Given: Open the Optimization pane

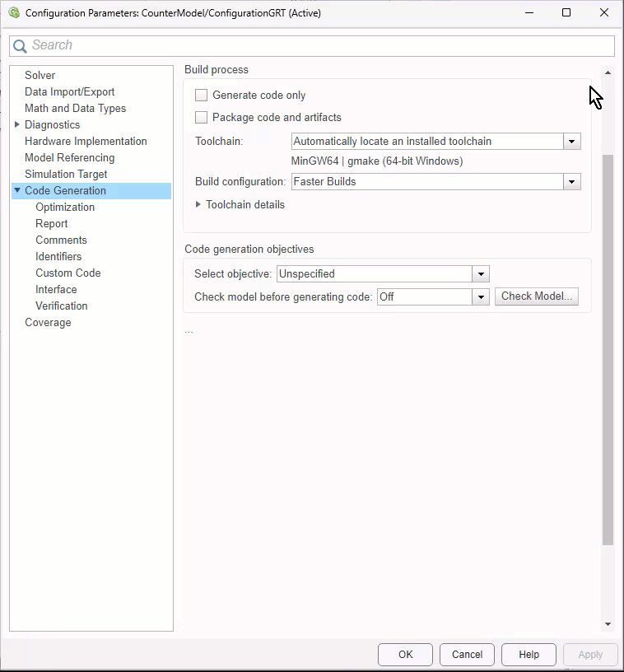Looking at the screenshot, I should tap(65, 208).
